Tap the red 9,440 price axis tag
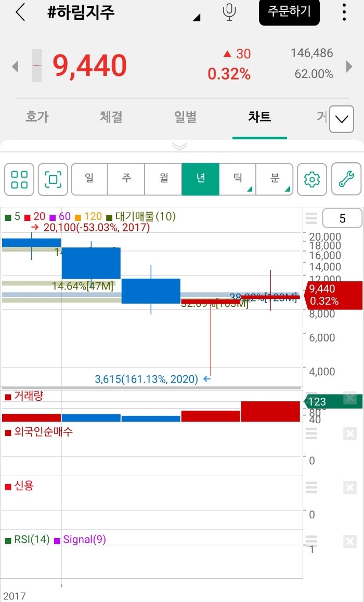 point(333,295)
